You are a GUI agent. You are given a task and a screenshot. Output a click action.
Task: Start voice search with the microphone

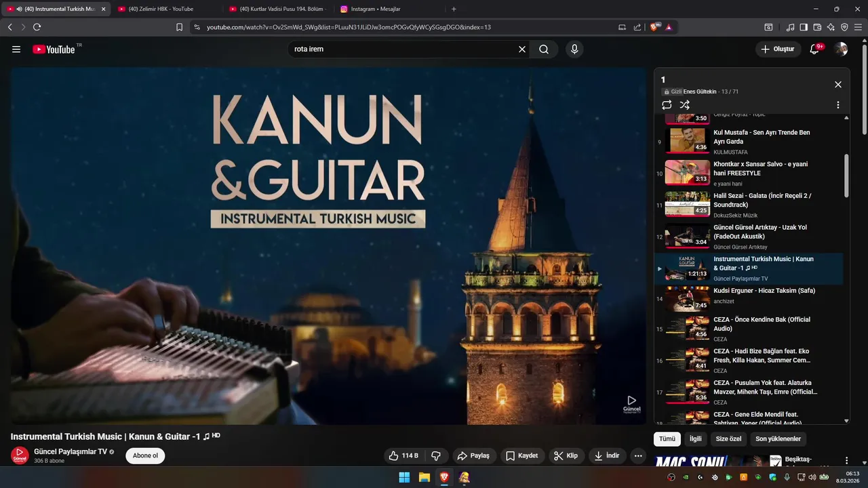pyautogui.click(x=574, y=49)
